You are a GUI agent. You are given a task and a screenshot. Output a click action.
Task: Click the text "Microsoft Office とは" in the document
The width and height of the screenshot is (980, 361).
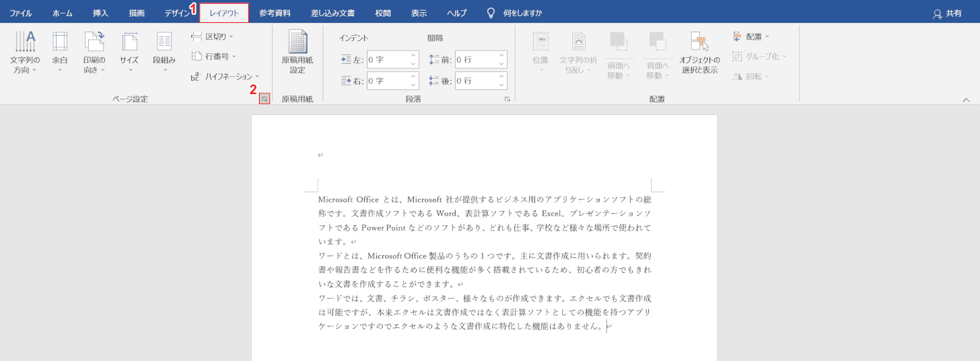click(x=359, y=199)
